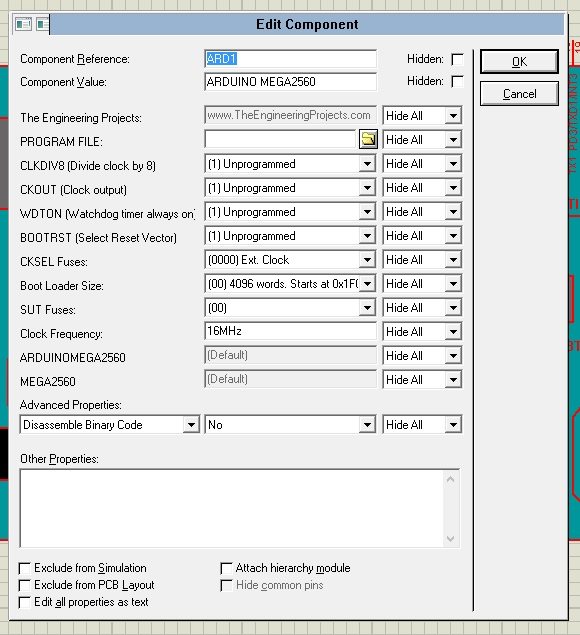Image resolution: width=580 pixels, height=635 pixels.
Task: Toggle Hidden checkbox for Component Reference
Action: tap(457, 60)
